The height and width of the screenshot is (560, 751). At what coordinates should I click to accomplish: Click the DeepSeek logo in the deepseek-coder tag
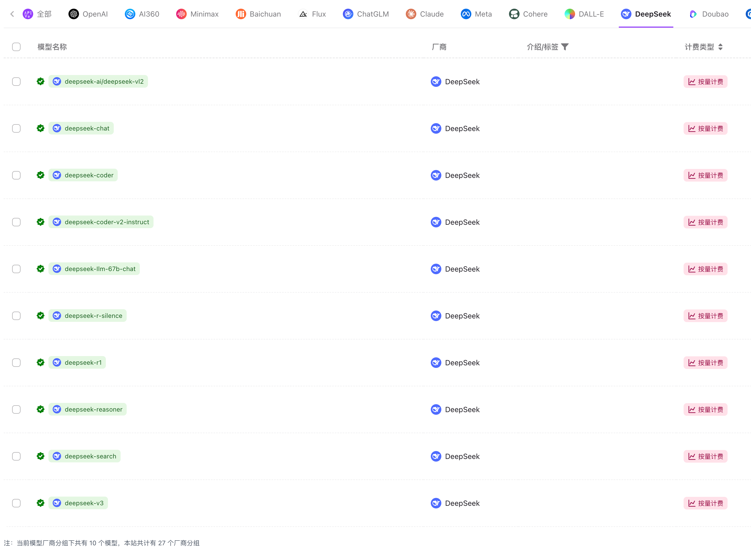pos(57,175)
